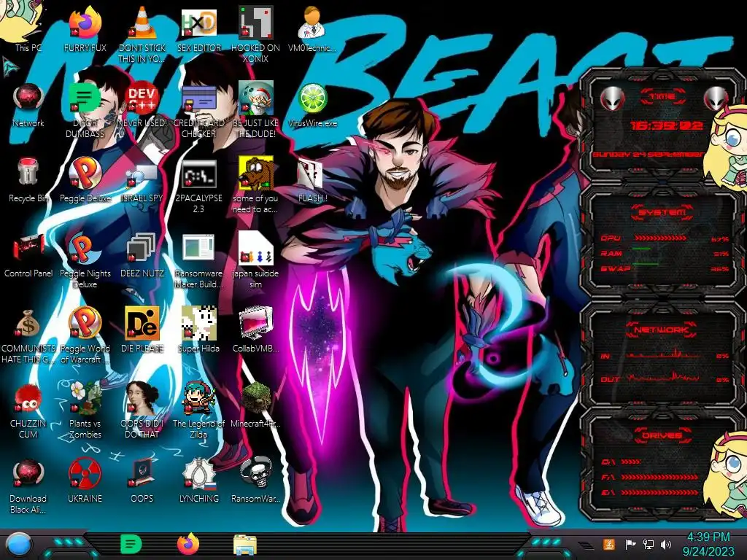Select the HOOKED ON XONIX icon
This screenshot has width=747, height=560.
coord(255,35)
